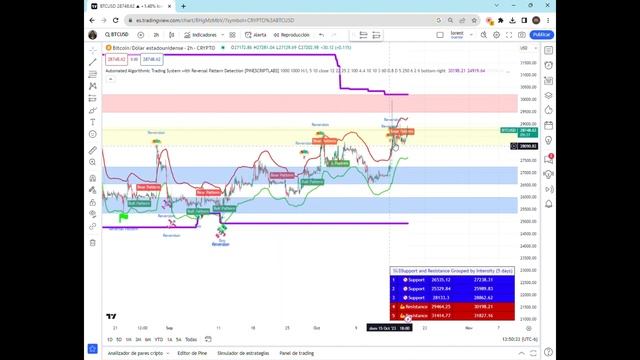Select the text annotation tool
640x360 pixels.
pyautogui.click(x=93, y=122)
